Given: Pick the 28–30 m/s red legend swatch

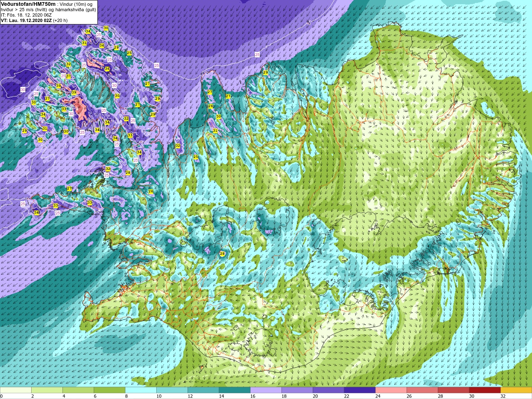Looking at the screenshot, I should click(453, 390).
